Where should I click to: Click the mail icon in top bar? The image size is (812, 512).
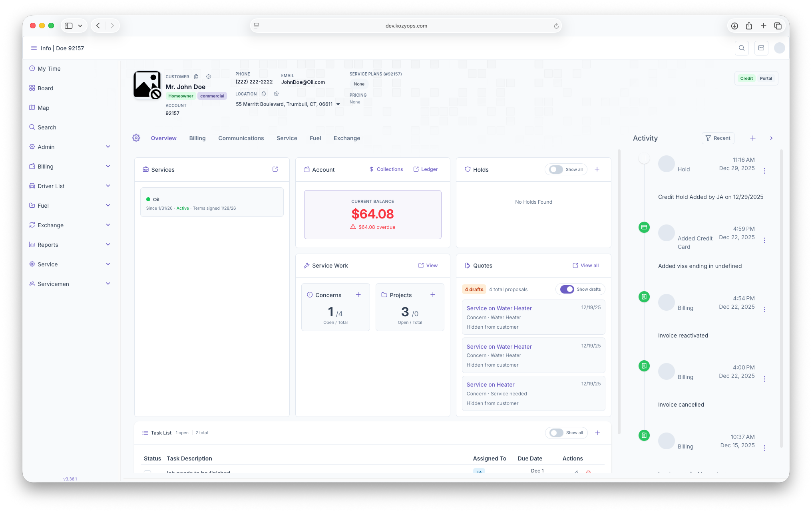pos(761,48)
